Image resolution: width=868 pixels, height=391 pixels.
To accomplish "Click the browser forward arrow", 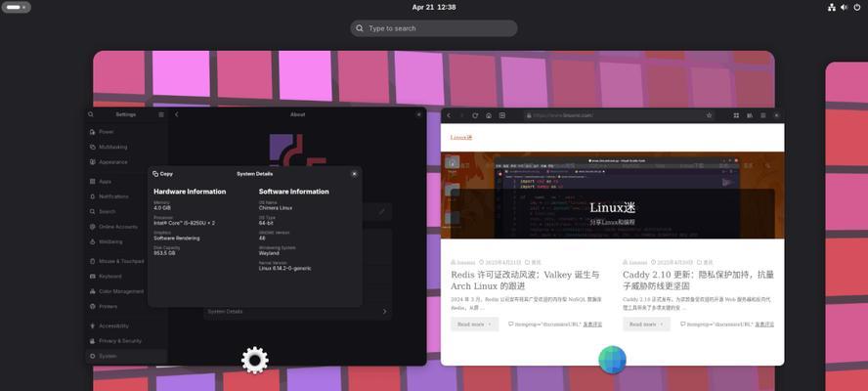I will click(461, 115).
